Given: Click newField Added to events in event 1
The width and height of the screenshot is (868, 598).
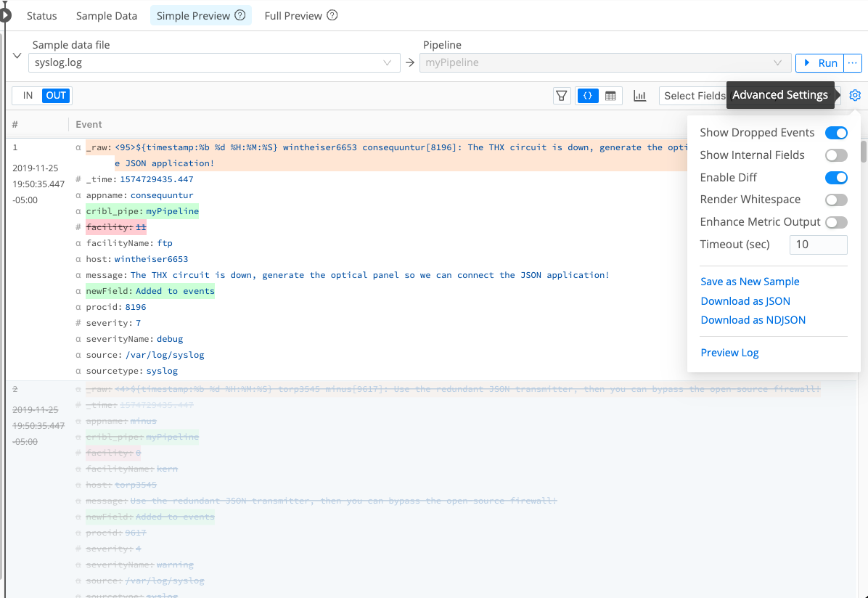Looking at the screenshot, I should 150,291.
